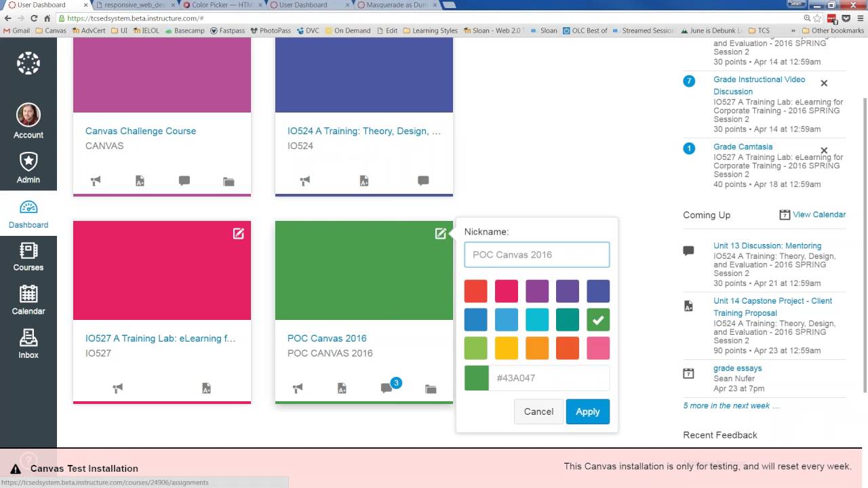Open Announcements on the IO524 course card
Screen dimensions: 868x488
pos(305,181)
